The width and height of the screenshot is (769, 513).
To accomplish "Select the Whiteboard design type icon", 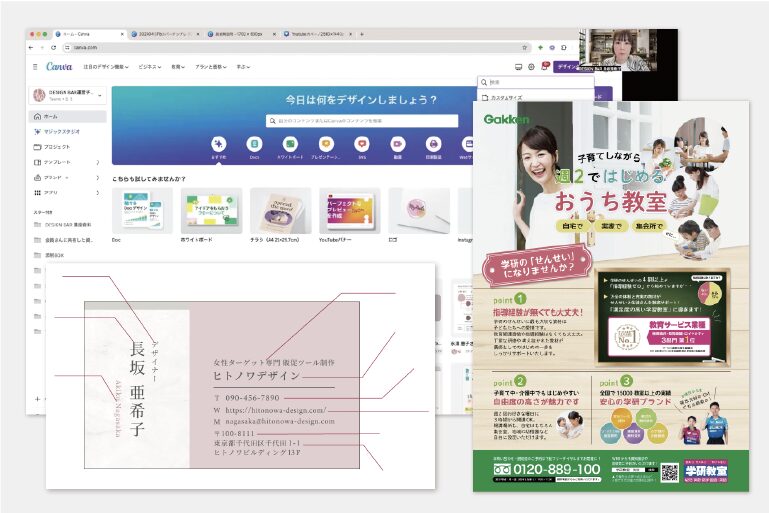I will coord(290,144).
